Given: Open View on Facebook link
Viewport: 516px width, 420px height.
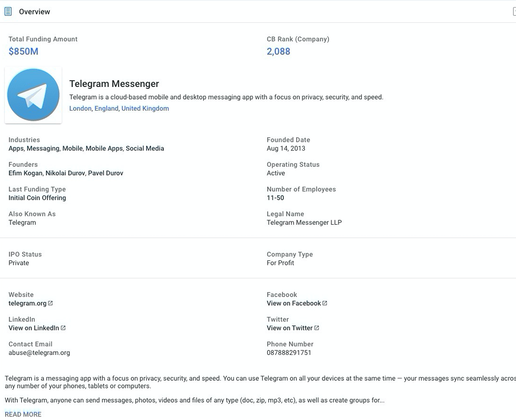Looking at the screenshot, I should coord(294,303).
